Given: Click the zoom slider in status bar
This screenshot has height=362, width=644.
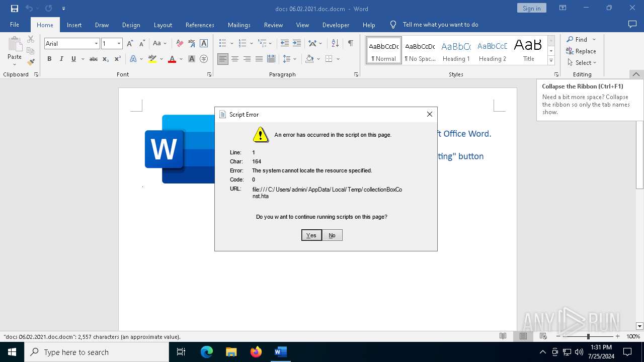Looking at the screenshot, I should pyautogui.click(x=588, y=336).
